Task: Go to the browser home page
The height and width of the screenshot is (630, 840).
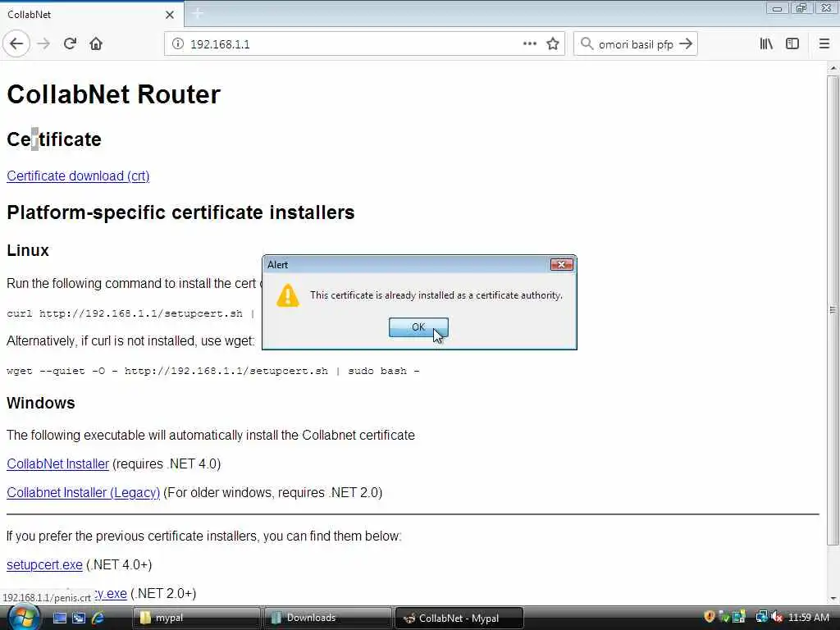Action: pyautogui.click(x=96, y=44)
